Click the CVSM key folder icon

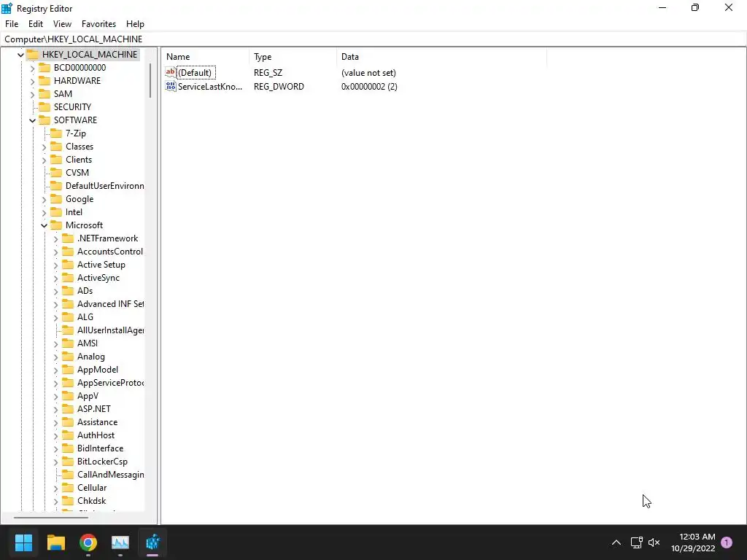[56, 172]
